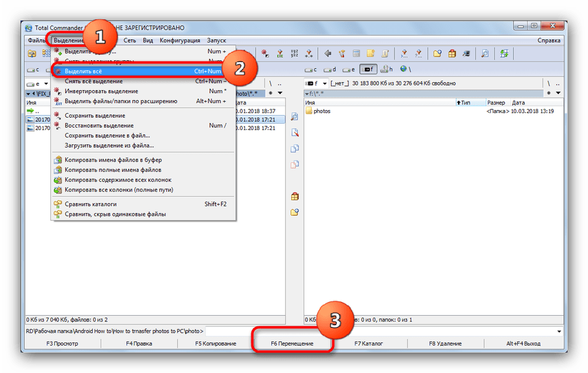Image resolution: width=588 pixels, height=373 pixels.
Task: Click new folder icon in middle button strip
Action: pyautogui.click(x=295, y=213)
